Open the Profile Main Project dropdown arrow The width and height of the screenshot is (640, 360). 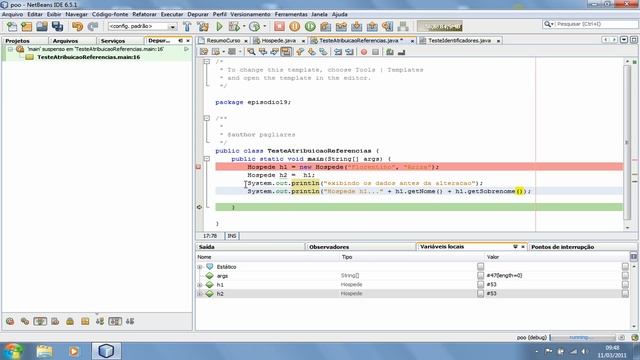[264, 27]
